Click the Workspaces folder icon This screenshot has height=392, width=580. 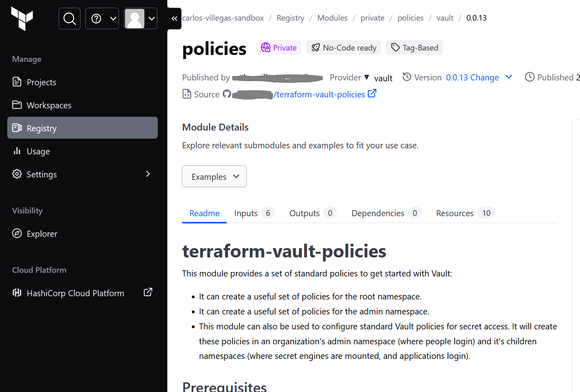[x=17, y=105]
